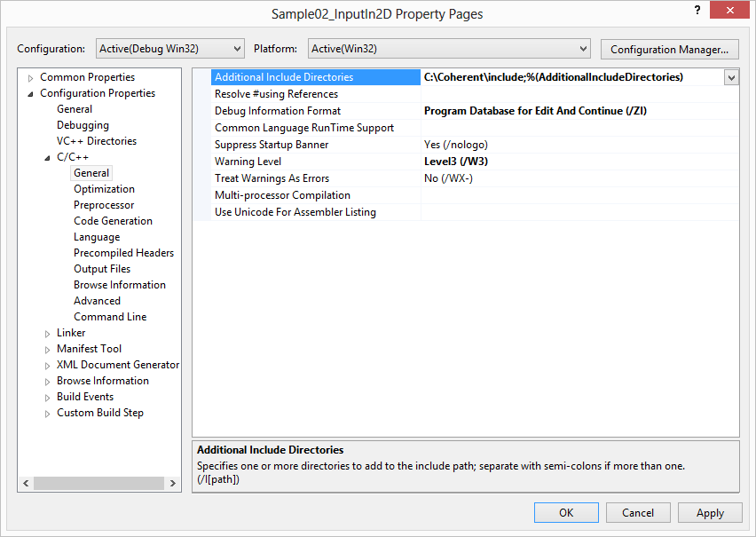Image resolution: width=756 pixels, height=537 pixels.
Task: Select Optimization under C/C++
Action: [104, 189]
